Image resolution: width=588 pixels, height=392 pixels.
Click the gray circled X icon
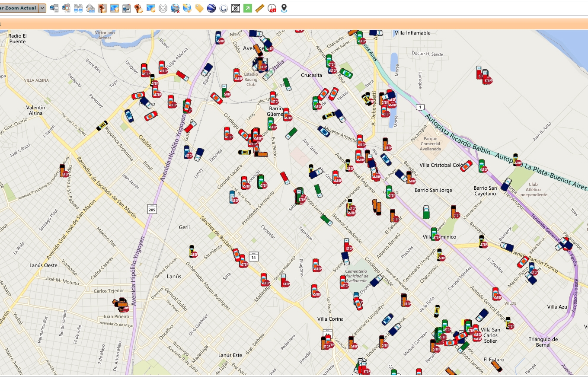pyautogui.click(x=163, y=8)
